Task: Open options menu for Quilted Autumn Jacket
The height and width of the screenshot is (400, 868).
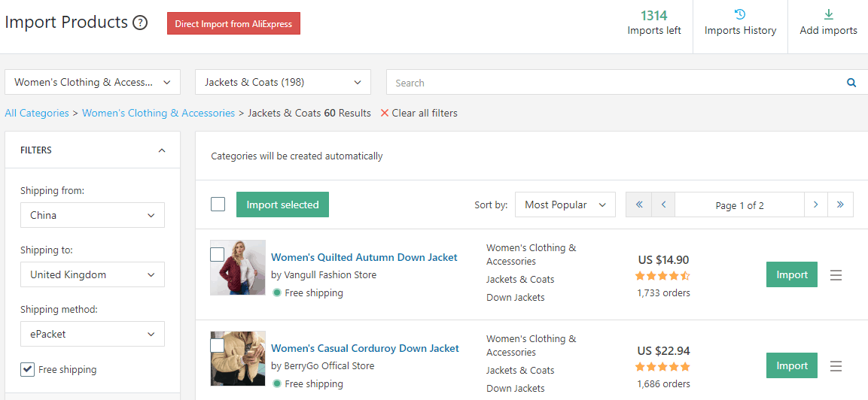Action: pos(836,275)
